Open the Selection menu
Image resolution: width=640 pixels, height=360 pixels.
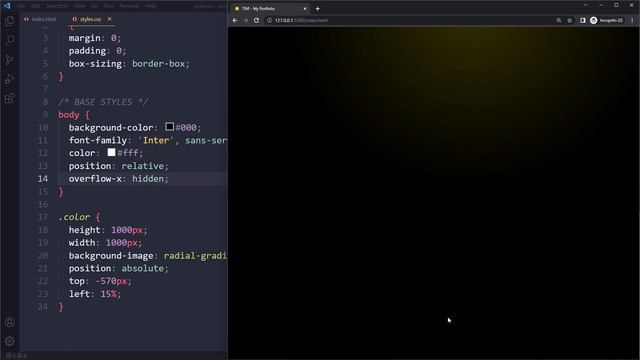[56, 6]
